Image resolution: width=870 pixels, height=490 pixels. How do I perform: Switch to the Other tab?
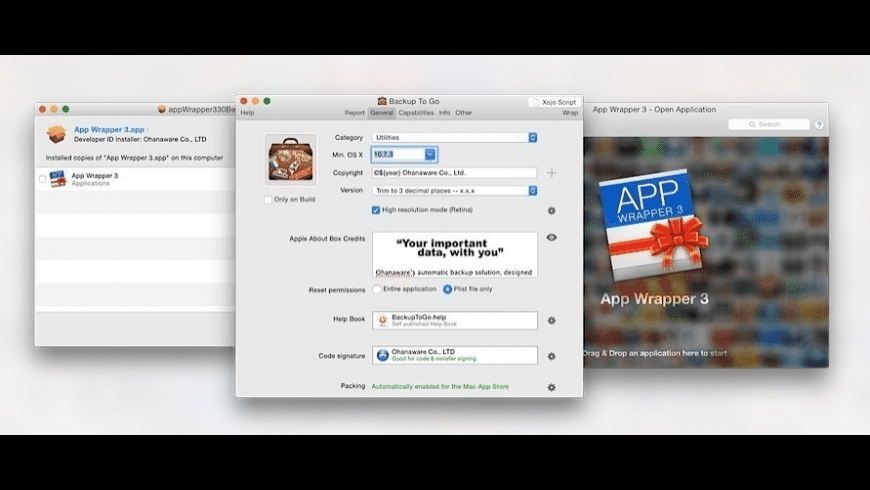464,113
